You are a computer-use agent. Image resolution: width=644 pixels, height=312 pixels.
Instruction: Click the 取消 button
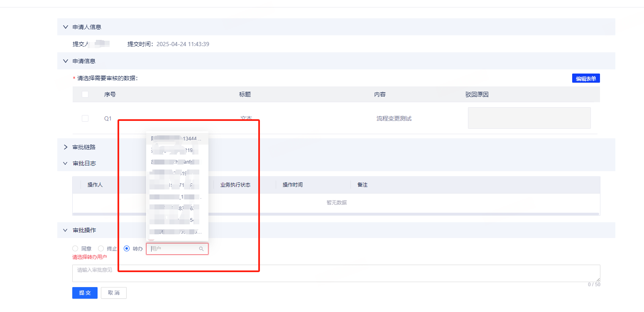pyautogui.click(x=114, y=293)
